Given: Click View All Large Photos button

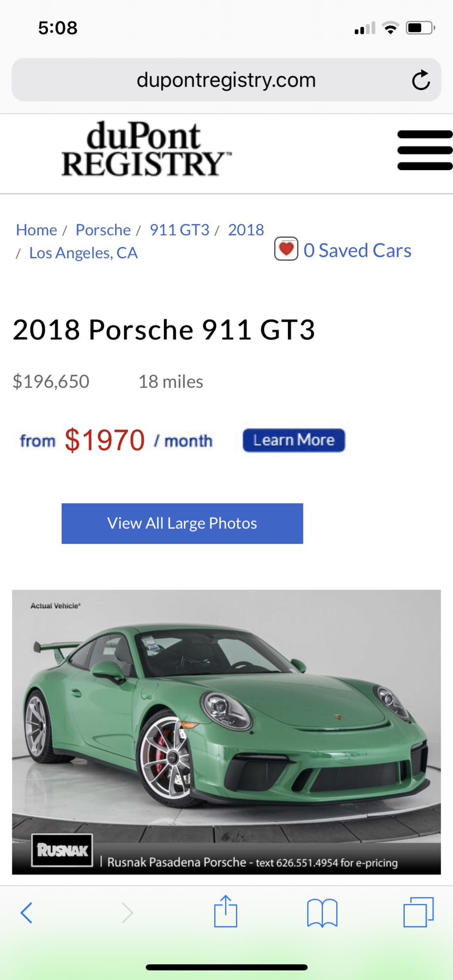Looking at the screenshot, I should coord(182,523).
